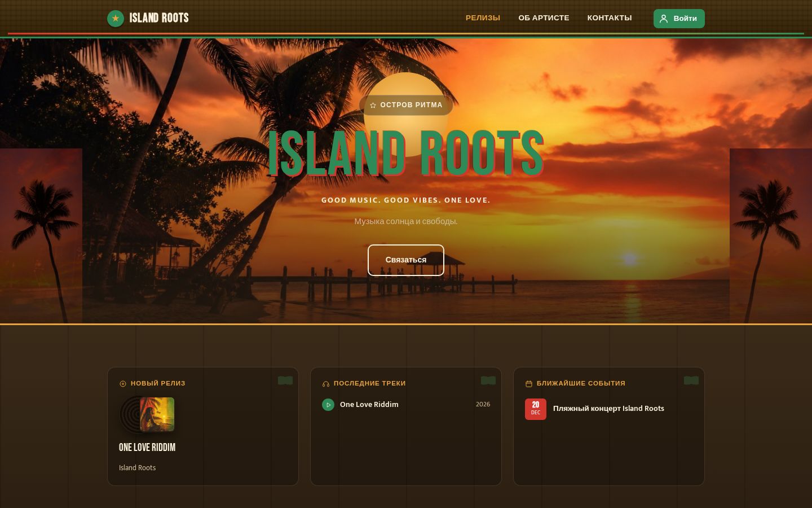Click the 2026 year of the track
This screenshot has height=508, width=812.
[483, 405]
